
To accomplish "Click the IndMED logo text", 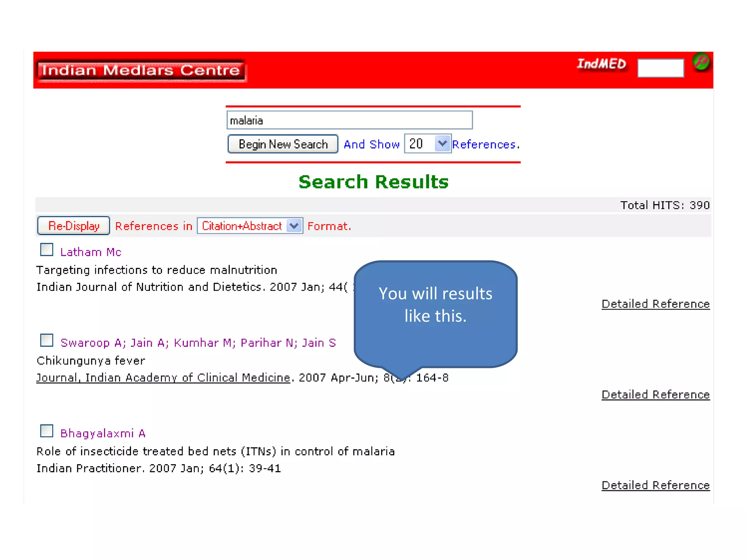I will (x=601, y=64).
